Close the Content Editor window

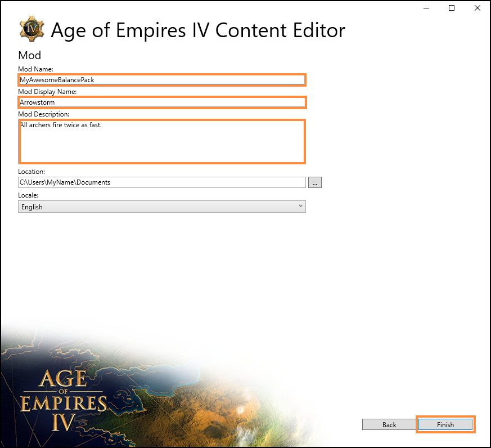coord(478,8)
